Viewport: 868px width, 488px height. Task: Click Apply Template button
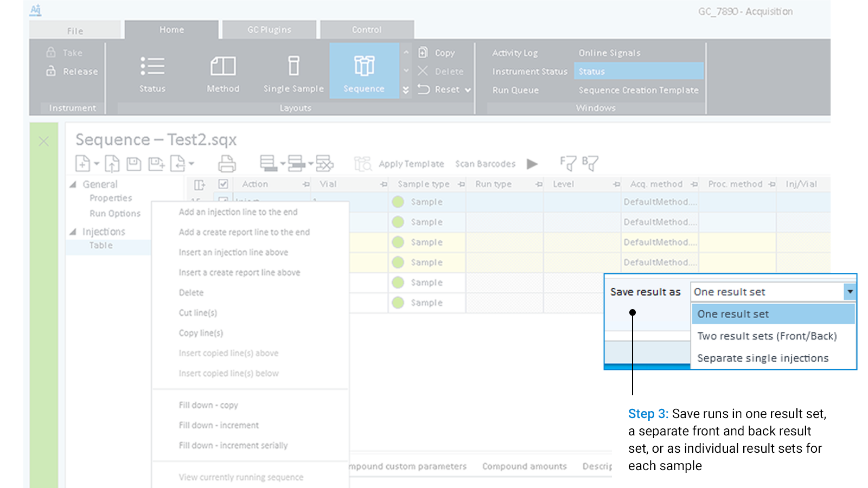pyautogui.click(x=411, y=164)
